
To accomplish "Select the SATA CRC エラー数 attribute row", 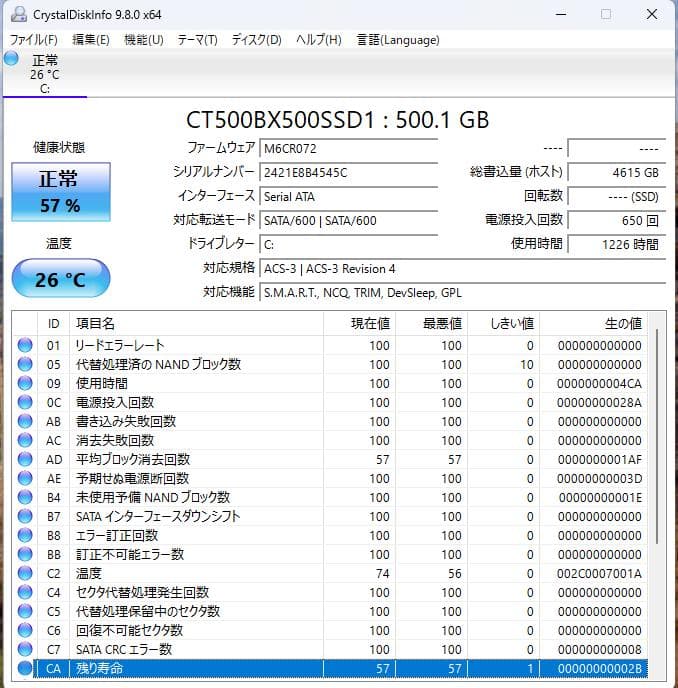I will pyautogui.click(x=330, y=649).
